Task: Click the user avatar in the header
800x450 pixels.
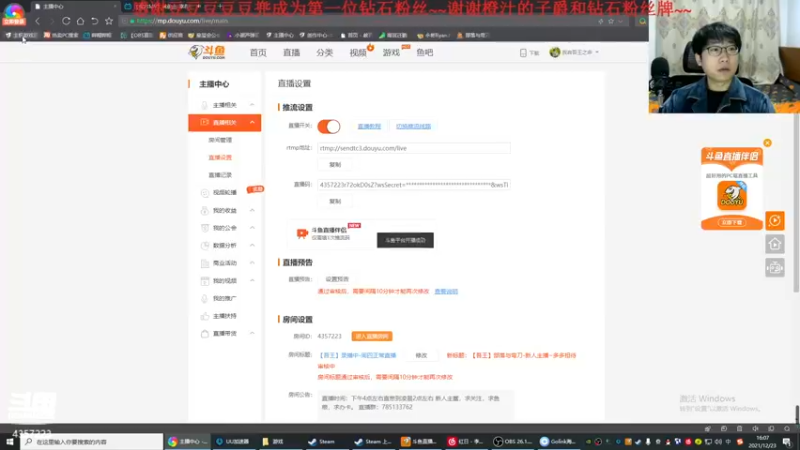Action: 555,52
